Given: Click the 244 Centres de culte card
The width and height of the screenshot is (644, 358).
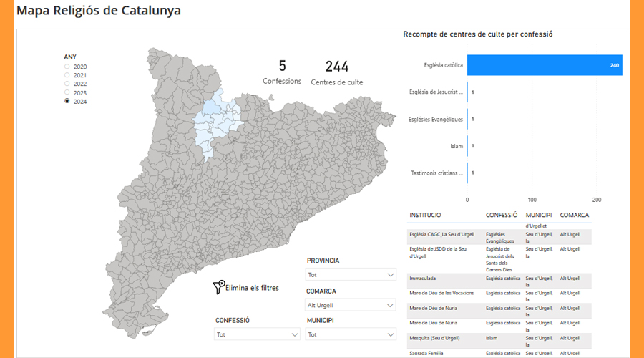Looking at the screenshot, I should 337,72.
